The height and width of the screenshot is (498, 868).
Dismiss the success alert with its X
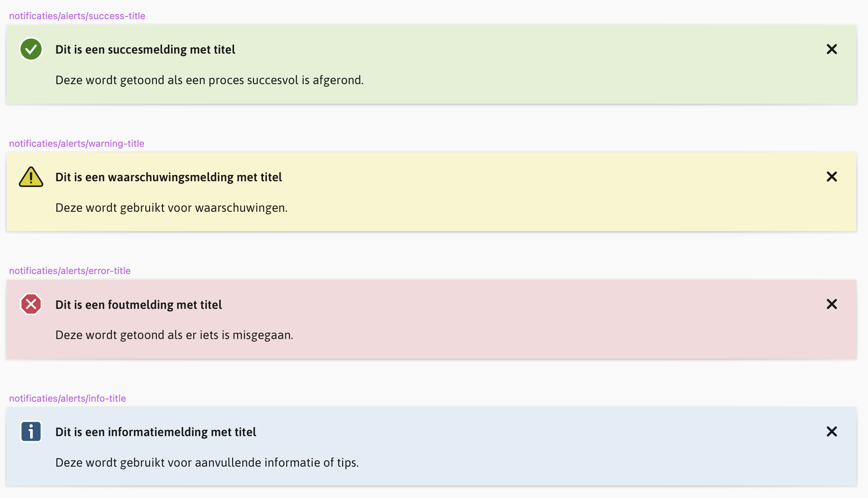point(832,49)
